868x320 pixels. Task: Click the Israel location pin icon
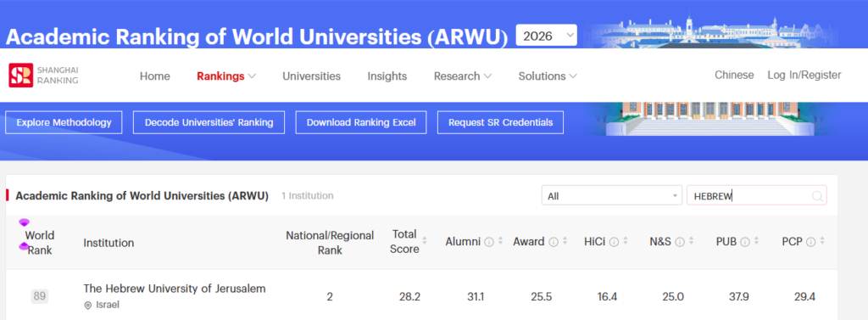(87, 305)
